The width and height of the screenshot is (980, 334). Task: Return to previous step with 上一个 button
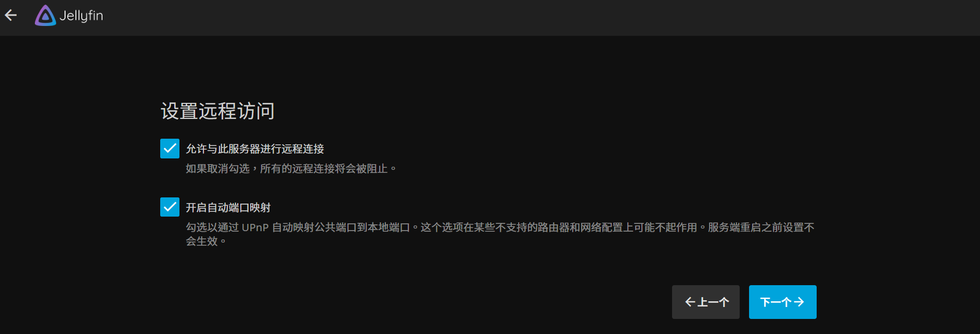pyautogui.click(x=705, y=302)
